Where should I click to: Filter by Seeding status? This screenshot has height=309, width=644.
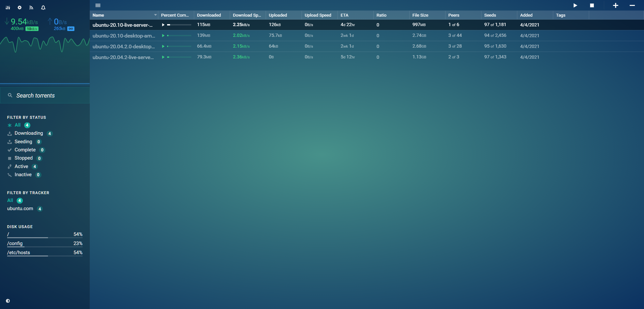[23, 142]
